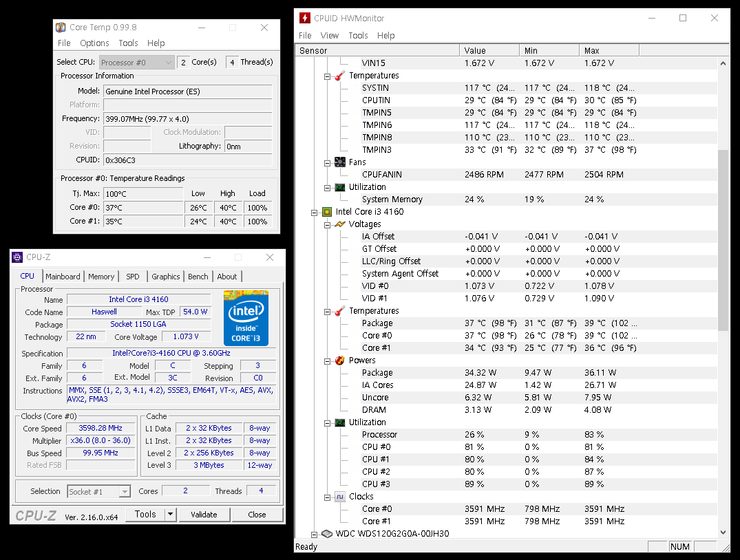Viewport: 740px width, 560px height.
Task: Click the Intel Core i3 4160 chip icon
Action: (328, 212)
